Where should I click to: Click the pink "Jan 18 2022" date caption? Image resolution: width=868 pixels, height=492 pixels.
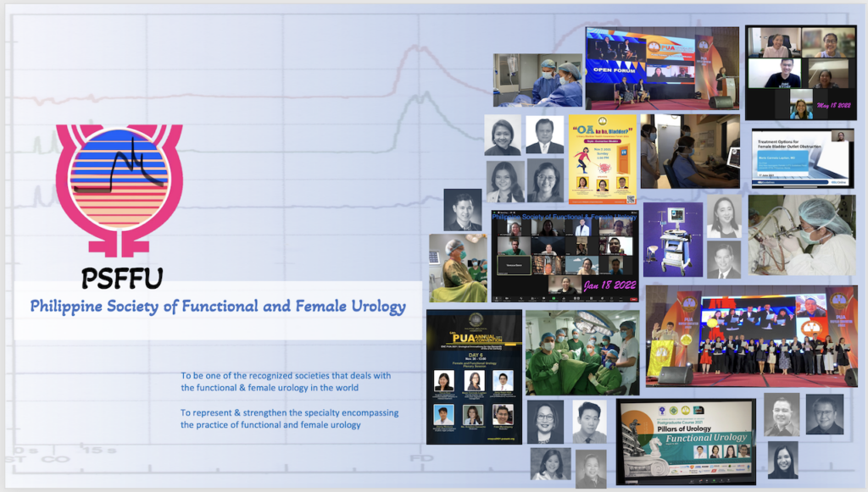coord(609,285)
